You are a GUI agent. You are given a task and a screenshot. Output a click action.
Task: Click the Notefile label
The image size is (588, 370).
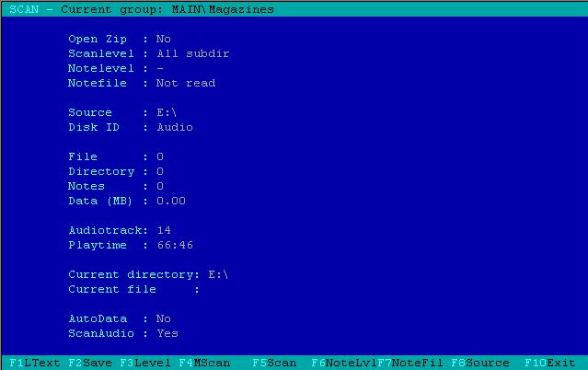point(98,83)
